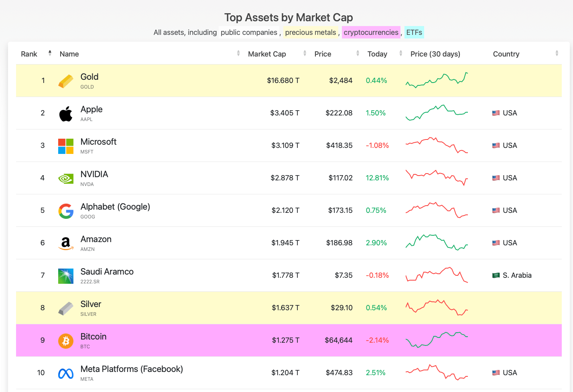The height and width of the screenshot is (392, 573).
Task: Click the Apple logo icon
Action: 66,113
